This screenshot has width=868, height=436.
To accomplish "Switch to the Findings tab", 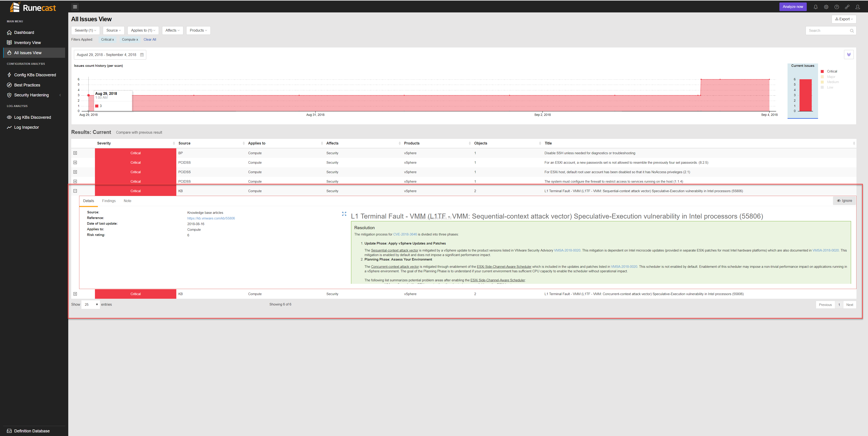I will tap(109, 201).
